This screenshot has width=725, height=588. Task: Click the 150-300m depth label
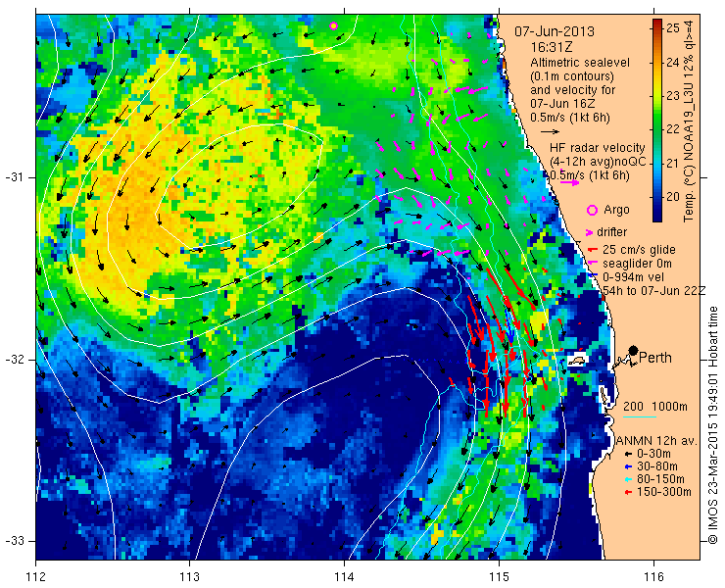(x=664, y=492)
